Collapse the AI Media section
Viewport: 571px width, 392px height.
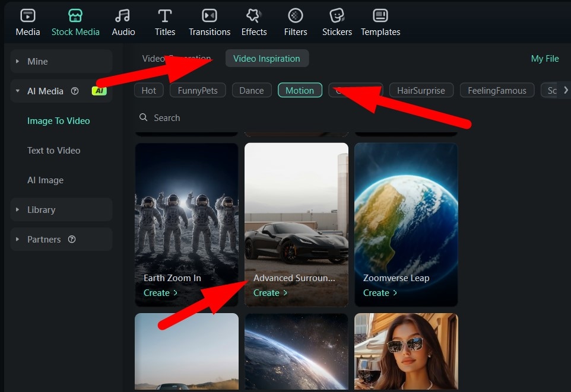[x=17, y=91]
